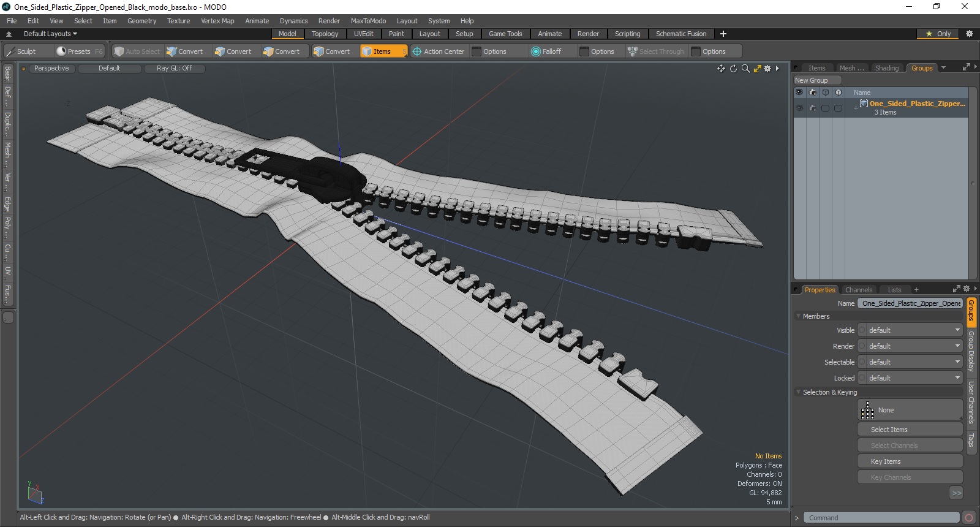Toggle the Only star option

[x=939, y=34]
